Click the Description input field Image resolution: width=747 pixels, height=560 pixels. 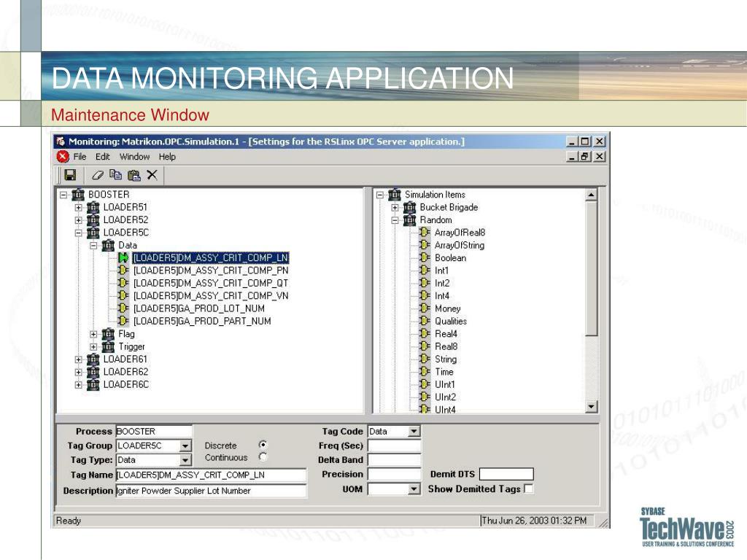coord(211,491)
